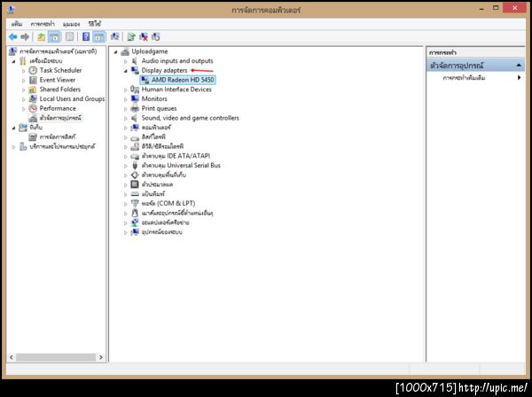Click the Universal Serial Bus controllers icon
532x397 pixels.
(135, 165)
